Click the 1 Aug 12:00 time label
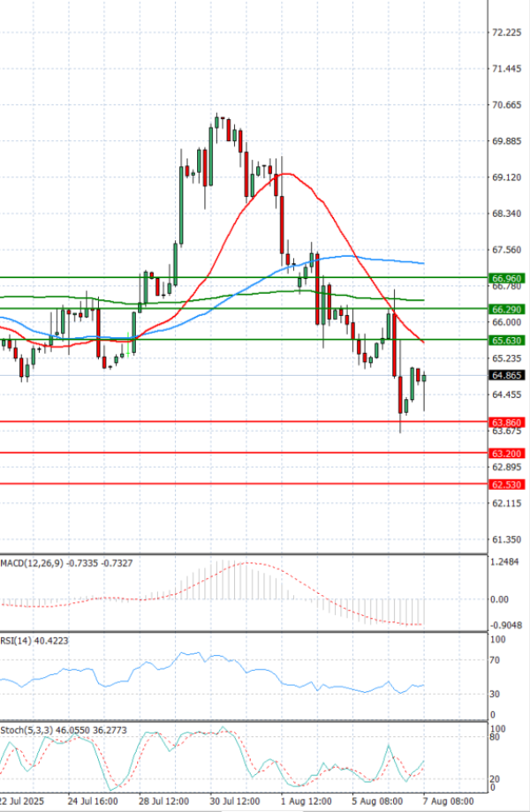The height and width of the screenshot is (812, 530). (307, 801)
